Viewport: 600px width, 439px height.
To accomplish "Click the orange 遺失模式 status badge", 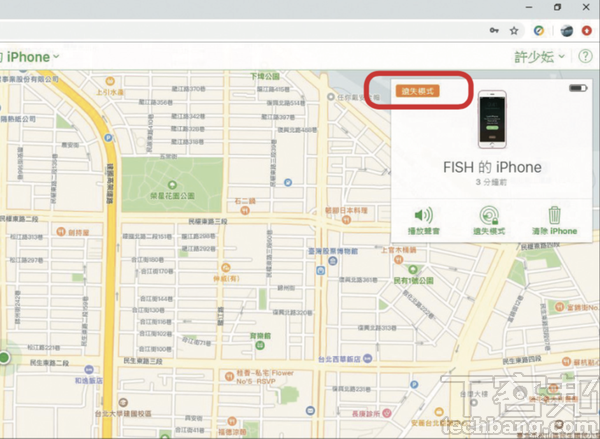I will click(417, 91).
